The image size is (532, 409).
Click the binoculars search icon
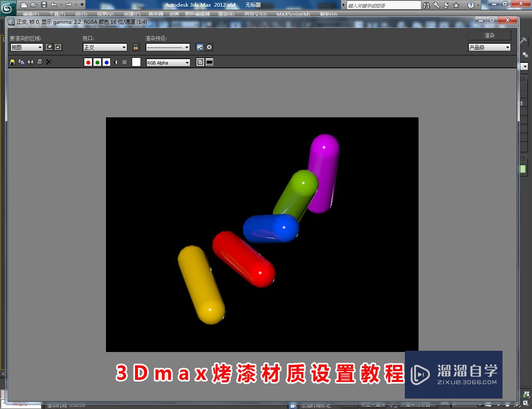coord(426,5)
